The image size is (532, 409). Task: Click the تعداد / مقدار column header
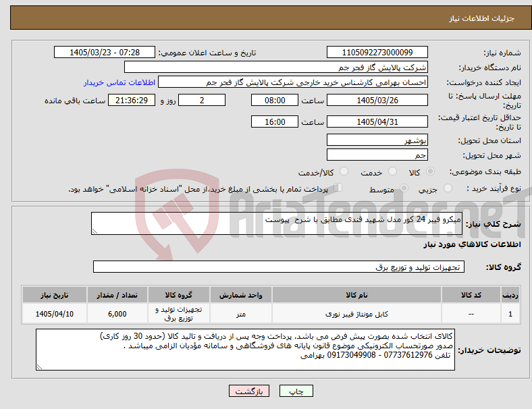(117, 295)
